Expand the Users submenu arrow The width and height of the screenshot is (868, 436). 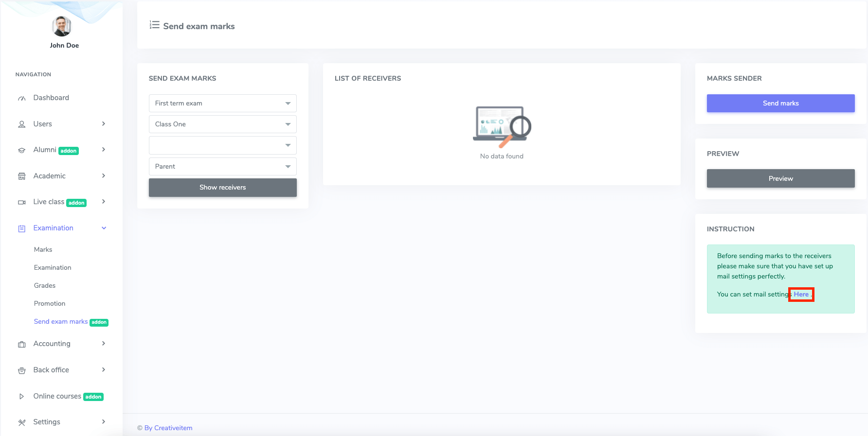(104, 124)
